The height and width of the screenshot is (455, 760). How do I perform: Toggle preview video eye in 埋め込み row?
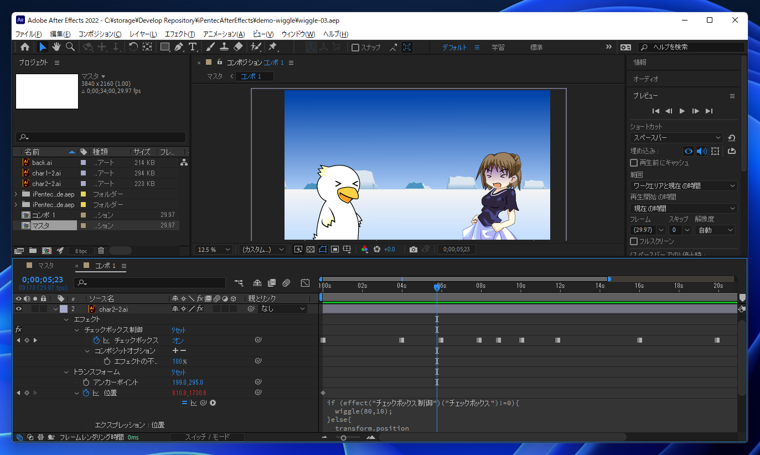click(688, 151)
